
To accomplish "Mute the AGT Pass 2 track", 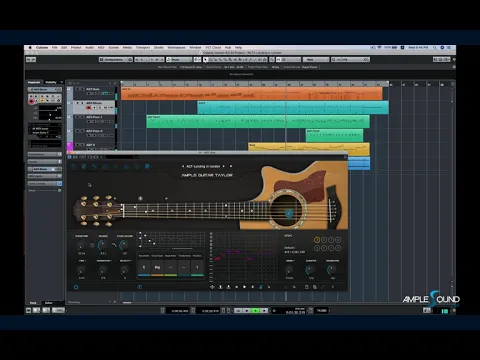I will coord(78,131).
